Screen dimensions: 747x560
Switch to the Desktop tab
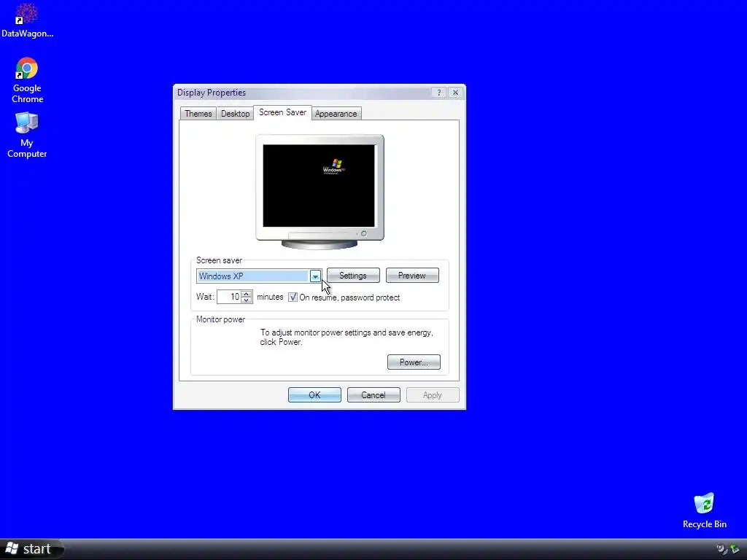(x=236, y=114)
